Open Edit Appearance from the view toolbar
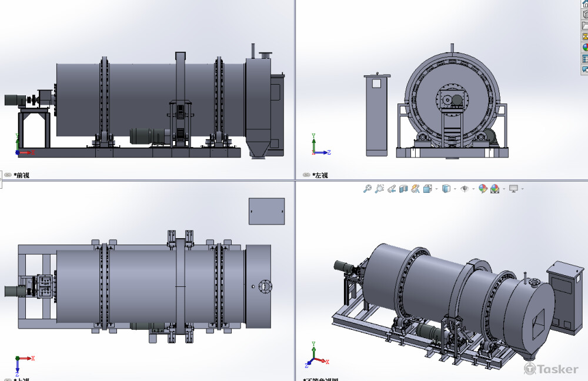 pyautogui.click(x=483, y=189)
